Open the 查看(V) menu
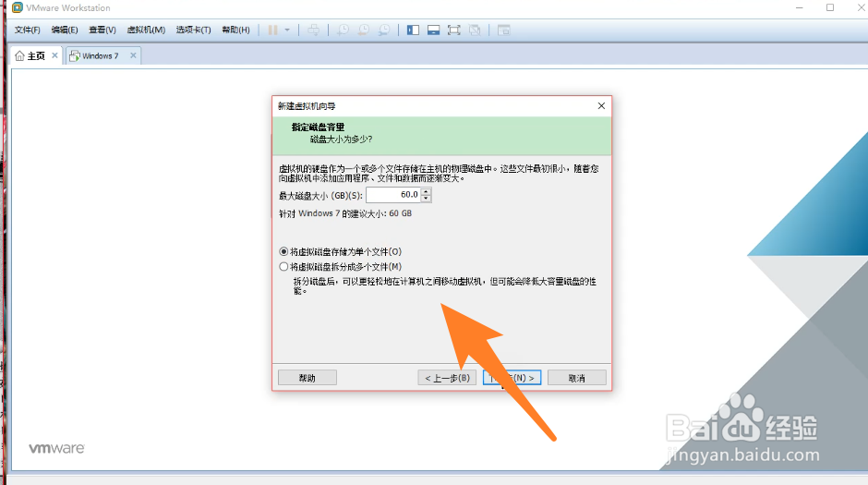This screenshot has height=485, width=868. (102, 30)
